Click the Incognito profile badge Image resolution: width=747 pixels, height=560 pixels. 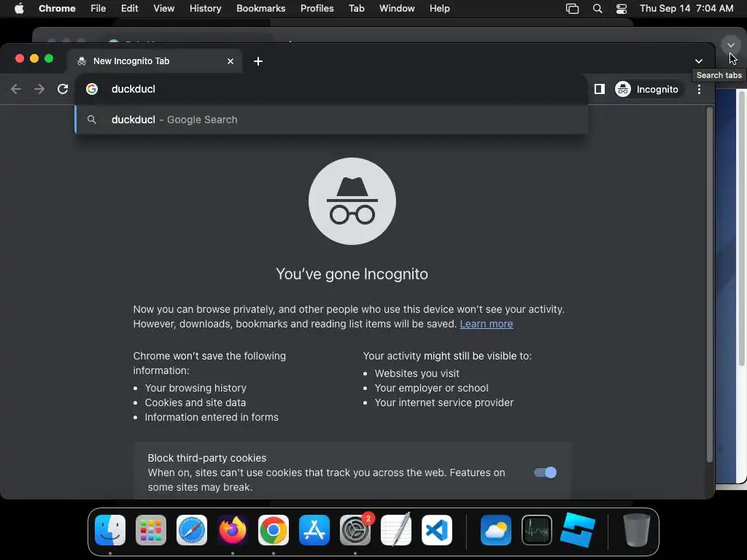coord(647,89)
